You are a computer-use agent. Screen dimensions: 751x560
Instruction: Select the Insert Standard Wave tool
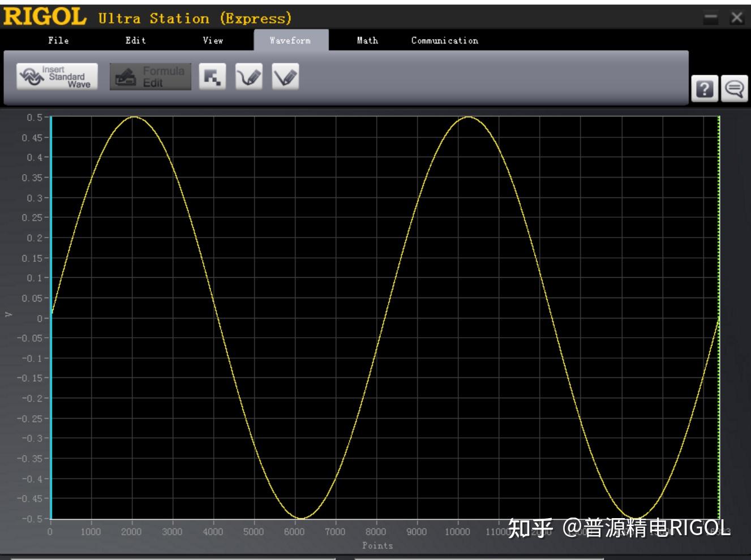point(55,76)
